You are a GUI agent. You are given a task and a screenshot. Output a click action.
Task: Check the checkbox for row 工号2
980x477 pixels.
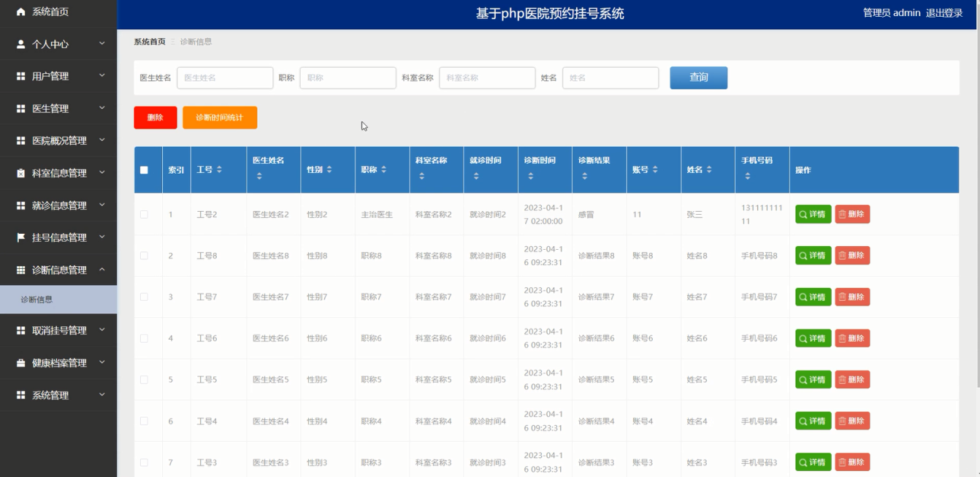tap(144, 214)
